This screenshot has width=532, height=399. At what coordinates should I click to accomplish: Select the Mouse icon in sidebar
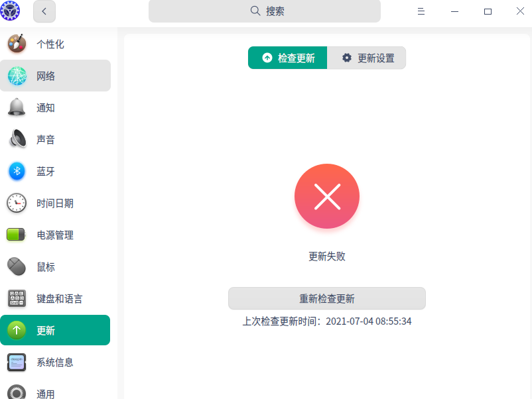tap(17, 266)
